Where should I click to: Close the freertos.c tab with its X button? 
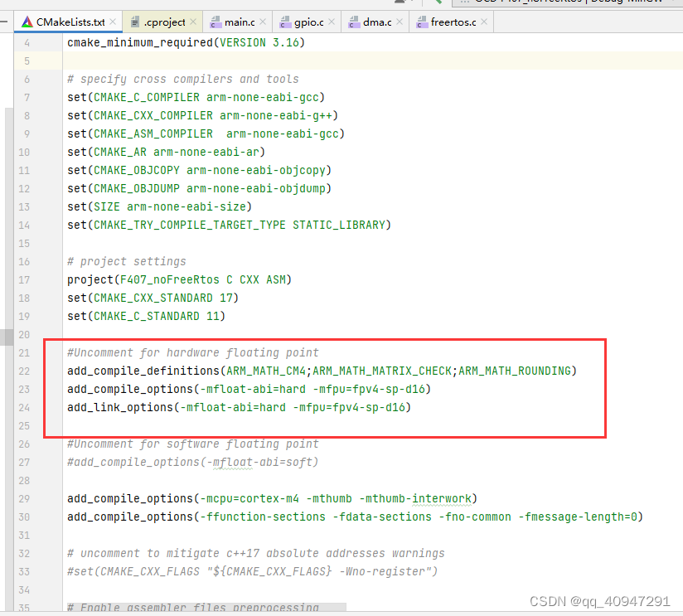tap(483, 22)
